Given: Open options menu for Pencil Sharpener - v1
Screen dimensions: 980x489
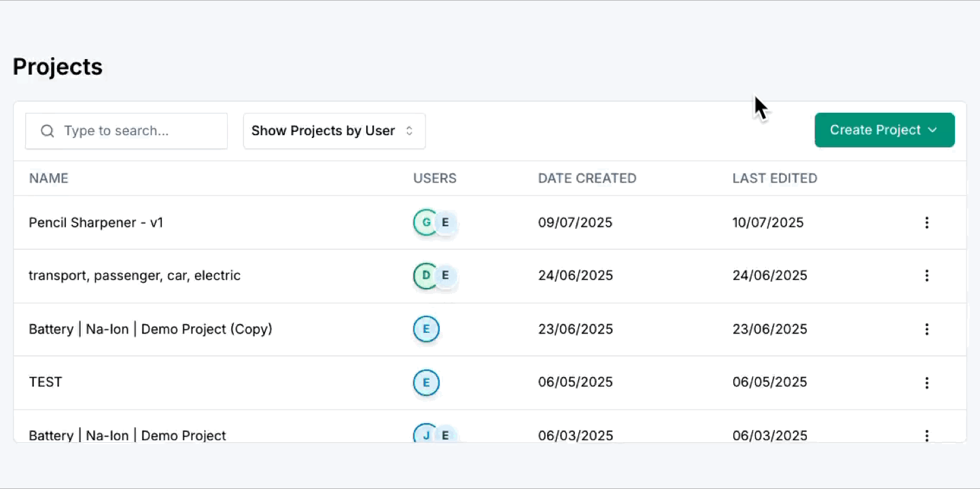Looking at the screenshot, I should (926, 223).
